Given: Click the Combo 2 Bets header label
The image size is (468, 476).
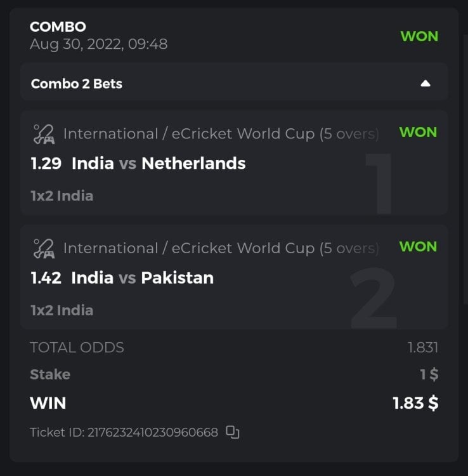Looking at the screenshot, I should (x=77, y=84).
